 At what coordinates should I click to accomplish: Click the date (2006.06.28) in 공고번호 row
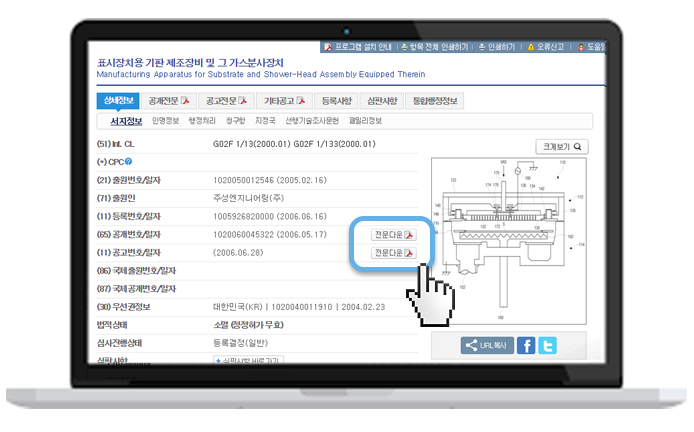[x=238, y=253]
